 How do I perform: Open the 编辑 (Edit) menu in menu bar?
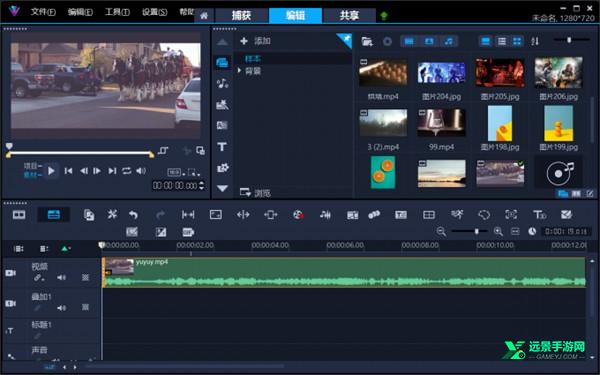80,12
